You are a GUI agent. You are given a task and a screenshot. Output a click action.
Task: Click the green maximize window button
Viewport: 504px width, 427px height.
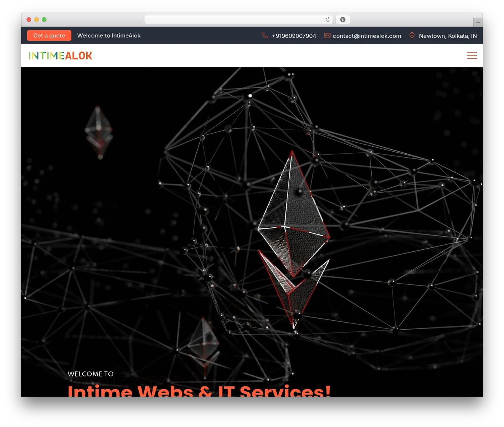(x=44, y=20)
